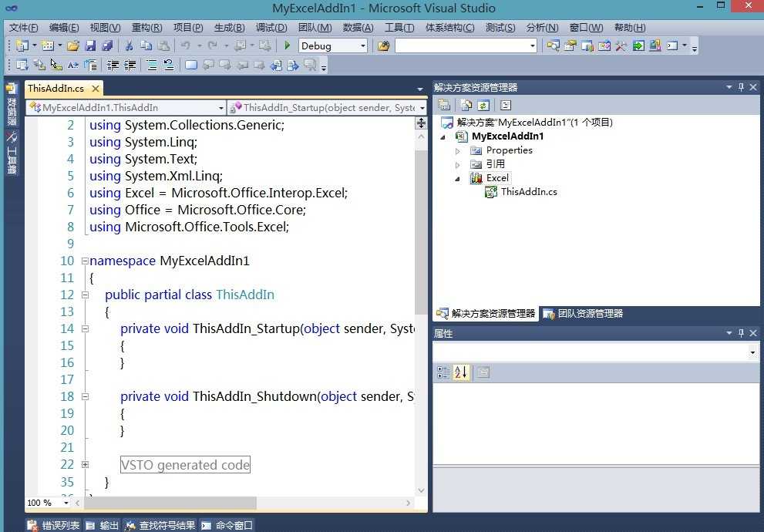The image size is (764, 532).
Task: Expand the collapsed VSTO generated code region
Action: pyautogui.click(x=85, y=464)
